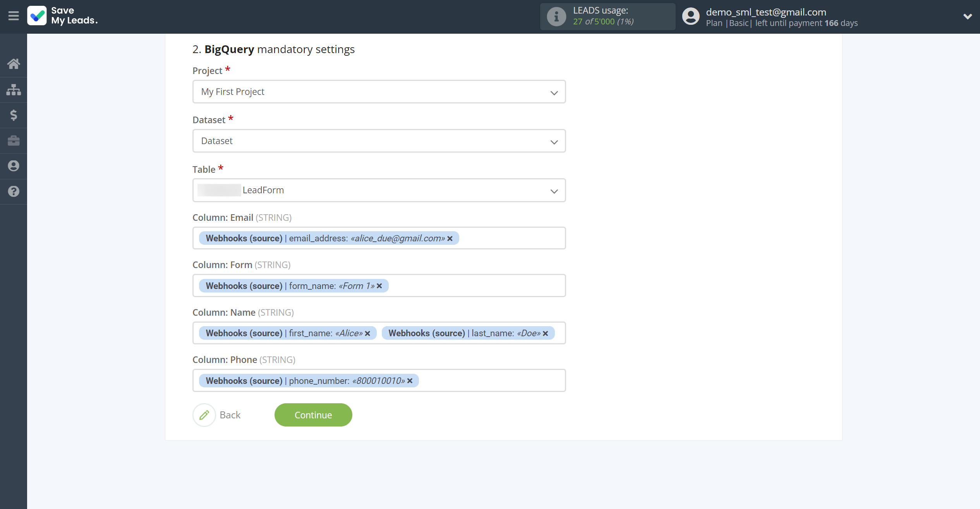Open the Table LeadForm dropdown
Viewport: 980px width, 509px height.
379,190
